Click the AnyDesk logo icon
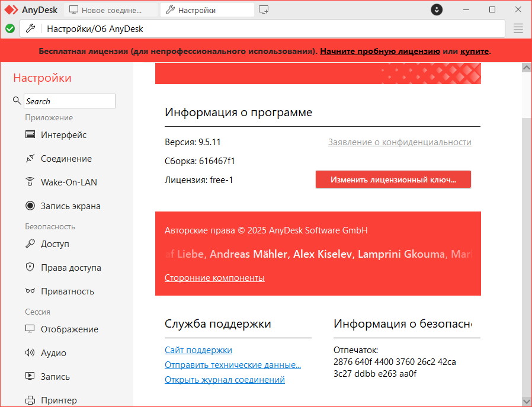 pos(11,10)
